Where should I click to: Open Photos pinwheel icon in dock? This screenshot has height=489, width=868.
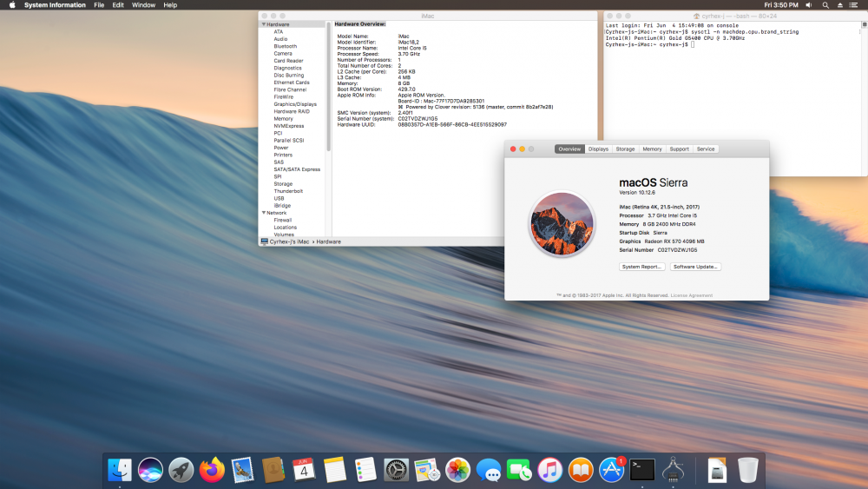pos(457,470)
